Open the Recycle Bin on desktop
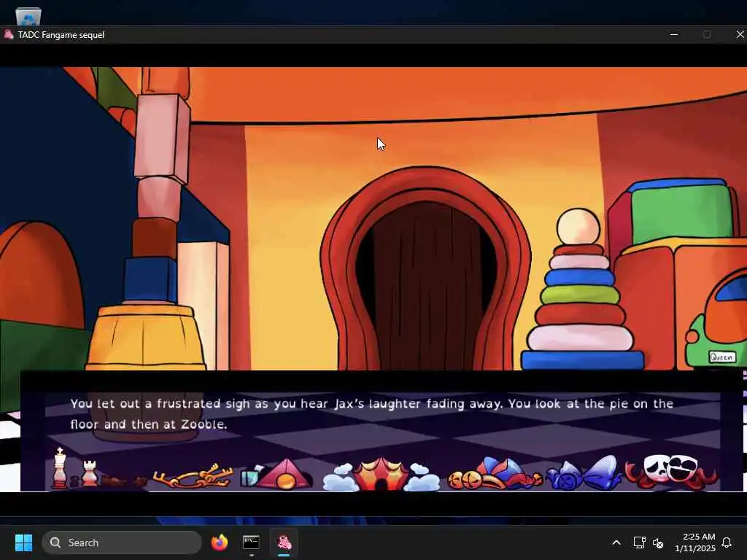Image resolution: width=747 pixels, height=560 pixels. pos(28,16)
